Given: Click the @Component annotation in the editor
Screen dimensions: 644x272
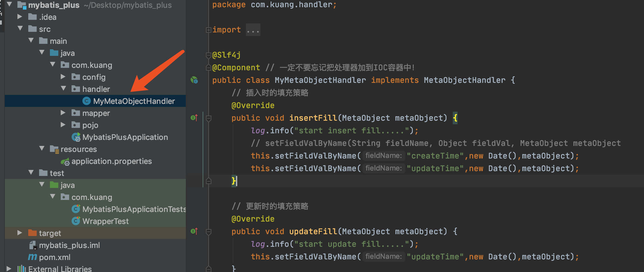Looking at the screenshot, I should pos(236,68).
